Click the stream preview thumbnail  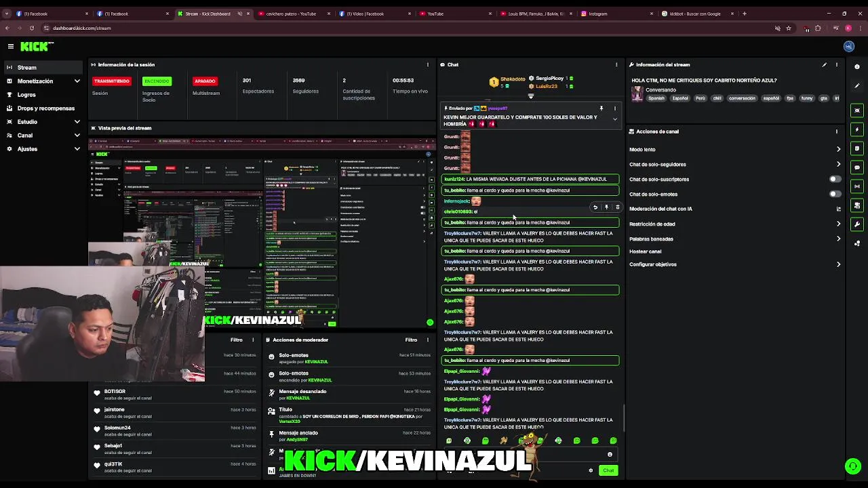coord(262,232)
